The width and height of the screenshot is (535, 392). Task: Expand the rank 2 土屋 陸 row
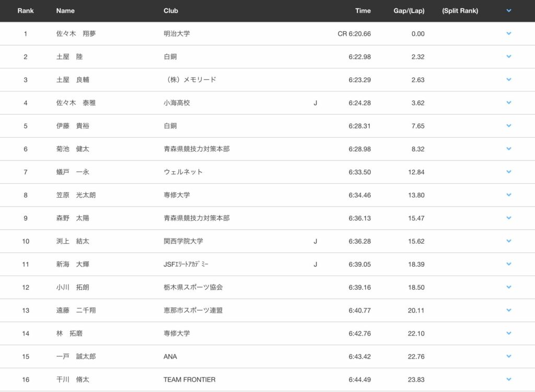(x=508, y=56)
